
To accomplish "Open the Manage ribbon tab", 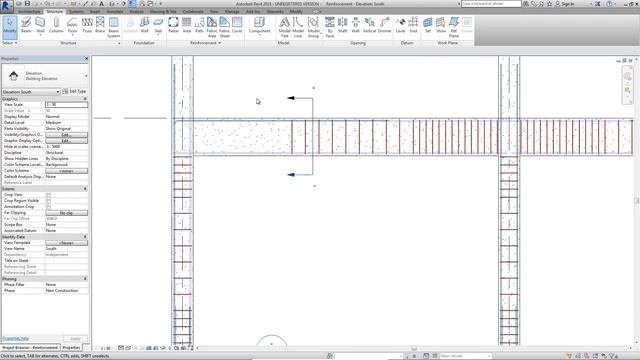I will (232, 11).
